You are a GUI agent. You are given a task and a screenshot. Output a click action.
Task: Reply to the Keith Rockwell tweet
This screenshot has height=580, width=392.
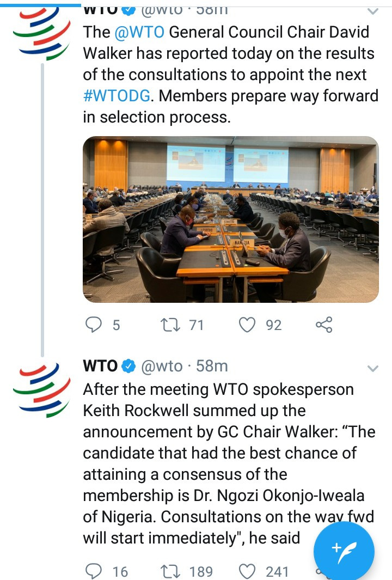95,571
